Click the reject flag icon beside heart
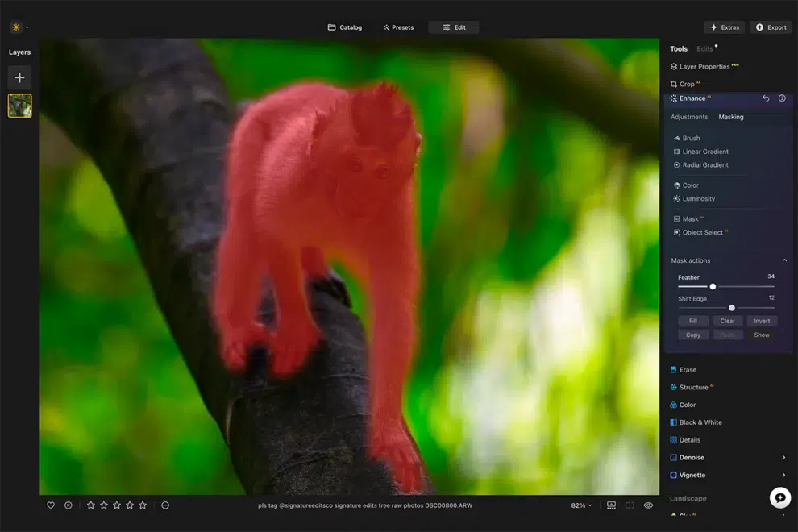This screenshot has height=532, width=798. [69, 505]
